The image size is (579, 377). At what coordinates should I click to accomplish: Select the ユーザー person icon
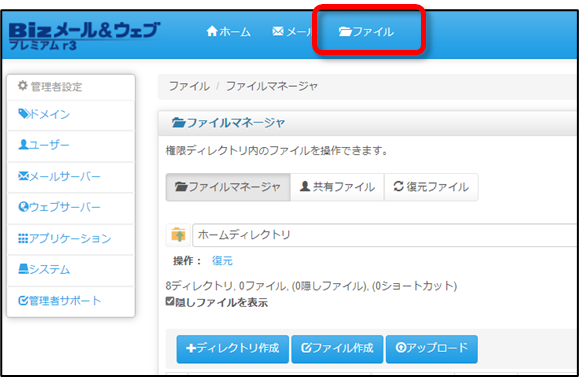[x=23, y=144]
